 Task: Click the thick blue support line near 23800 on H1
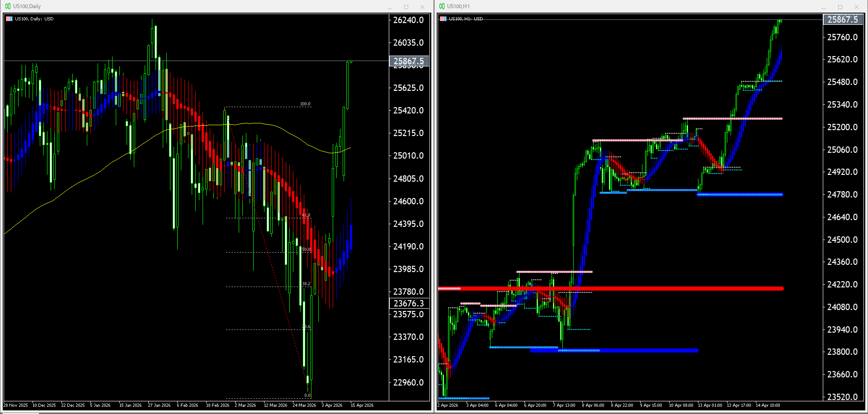(x=614, y=350)
